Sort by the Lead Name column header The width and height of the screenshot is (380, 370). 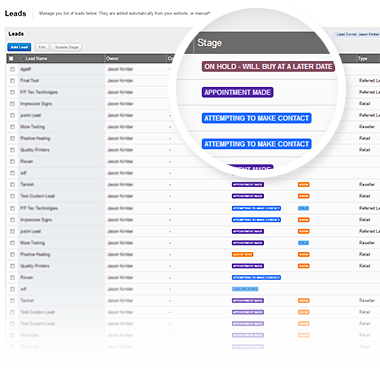click(36, 59)
